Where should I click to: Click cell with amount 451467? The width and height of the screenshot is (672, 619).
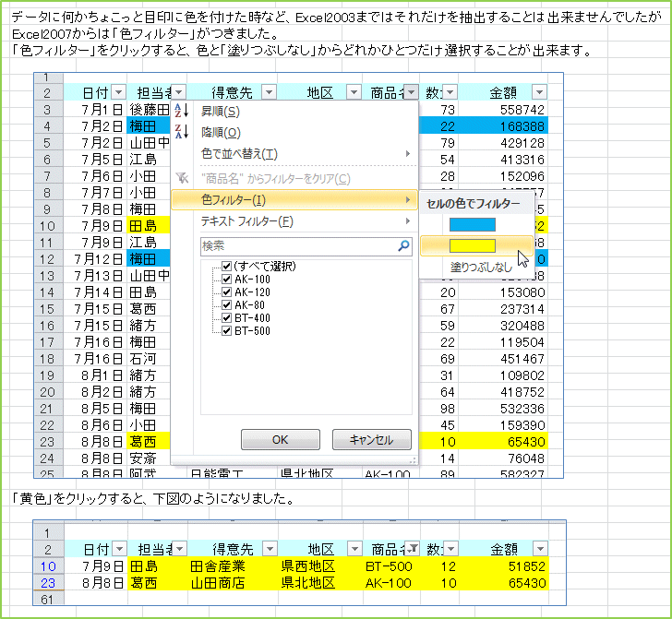(503, 359)
